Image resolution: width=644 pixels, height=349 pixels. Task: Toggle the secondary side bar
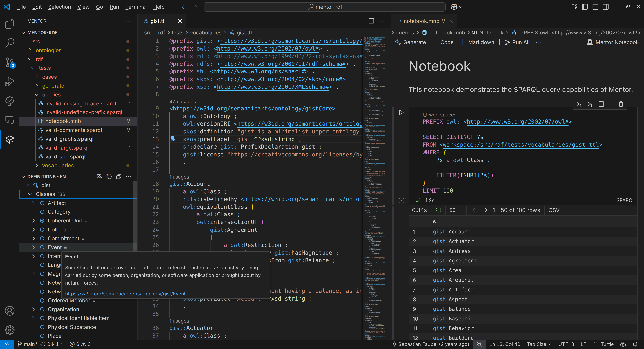(x=606, y=7)
